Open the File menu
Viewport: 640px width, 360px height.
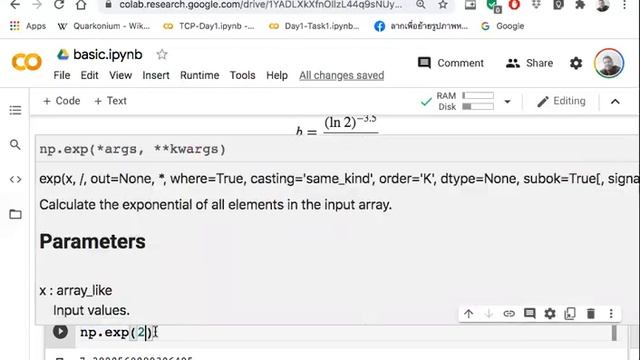click(x=62, y=76)
